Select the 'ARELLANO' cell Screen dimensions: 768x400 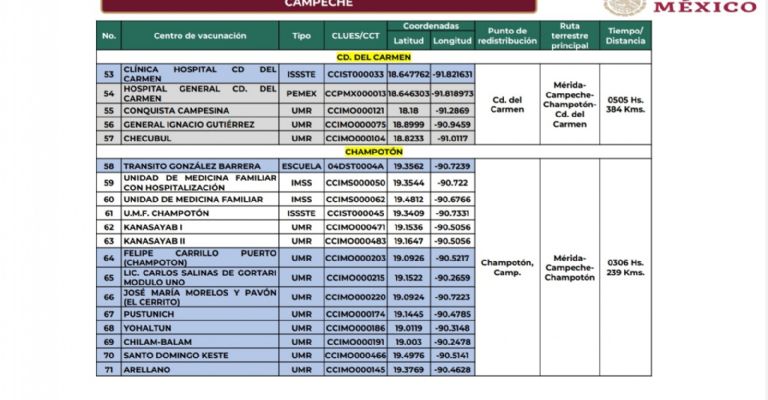(x=200, y=370)
